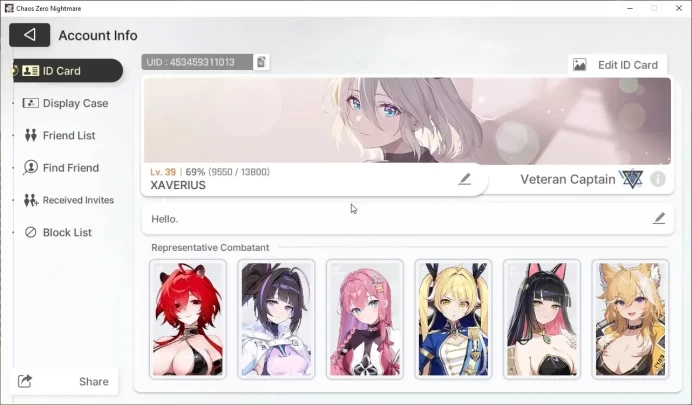Click the Account Info title
Image resolution: width=692 pixels, height=405 pixels.
click(x=98, y=35)
